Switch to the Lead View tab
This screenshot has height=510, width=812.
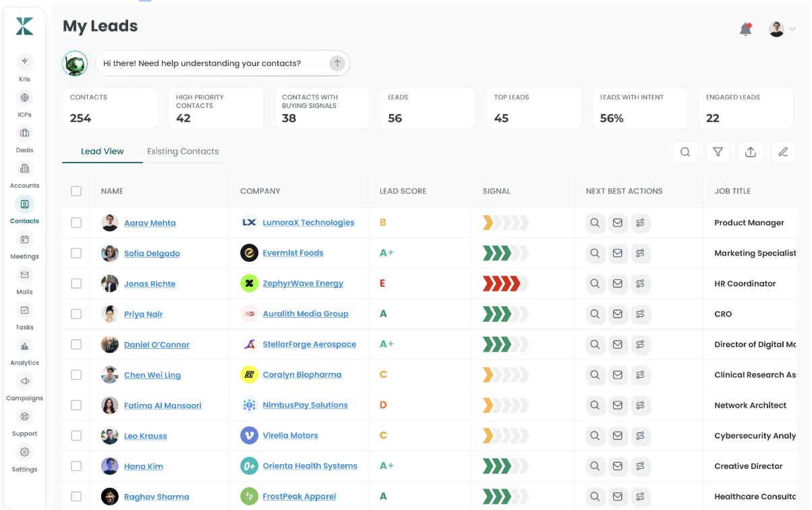(103, 151)
